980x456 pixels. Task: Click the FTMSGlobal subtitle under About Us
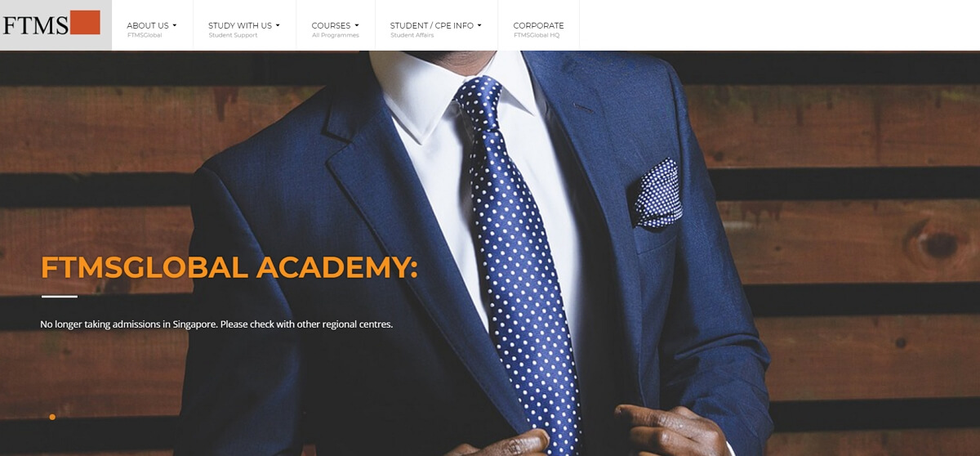pyautogui.click(x=145, y=36)
